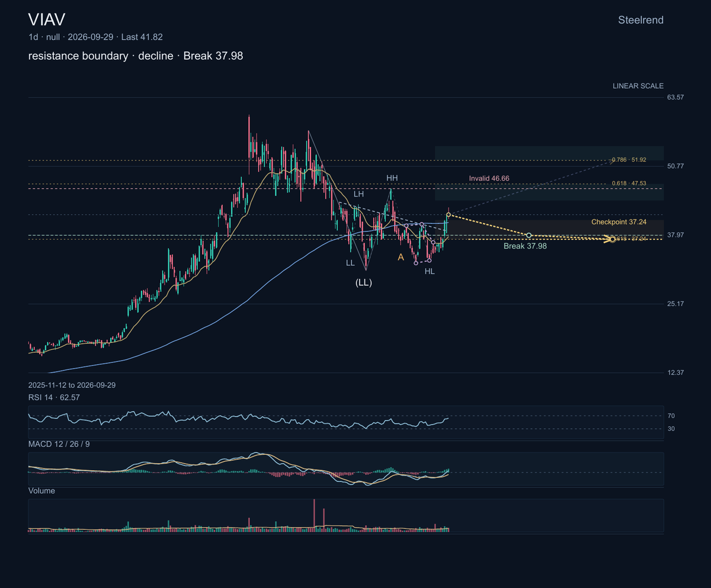The image size is (711, 588).
Task: Click the 12.37 price axis label
Action: pos(676,372)
